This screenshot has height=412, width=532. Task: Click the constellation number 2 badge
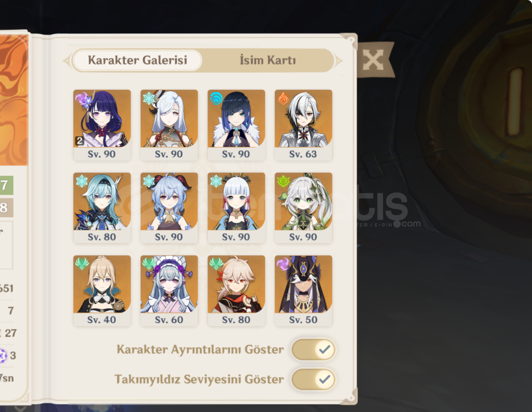80,141
